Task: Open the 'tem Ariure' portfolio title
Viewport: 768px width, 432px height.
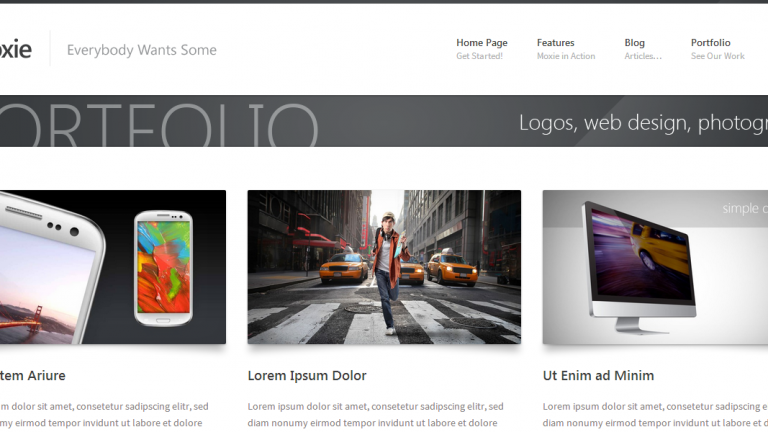Action: point(32,376)
